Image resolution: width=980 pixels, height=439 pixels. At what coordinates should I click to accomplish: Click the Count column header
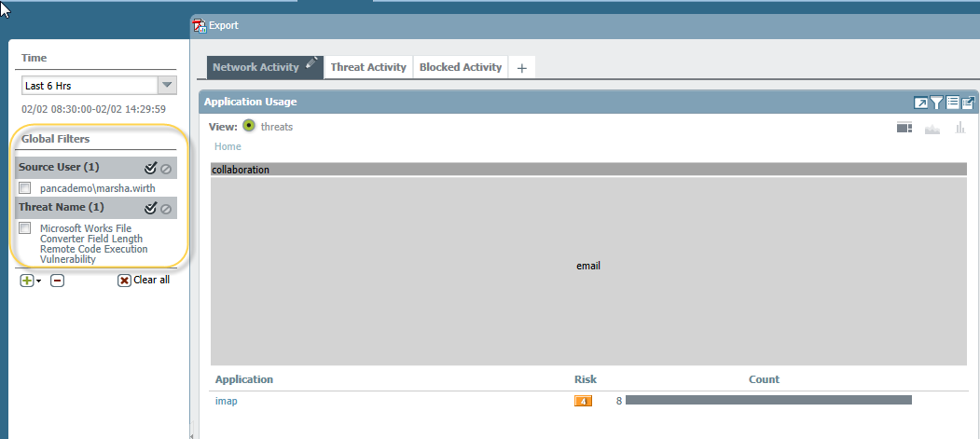tap(764, 379)
